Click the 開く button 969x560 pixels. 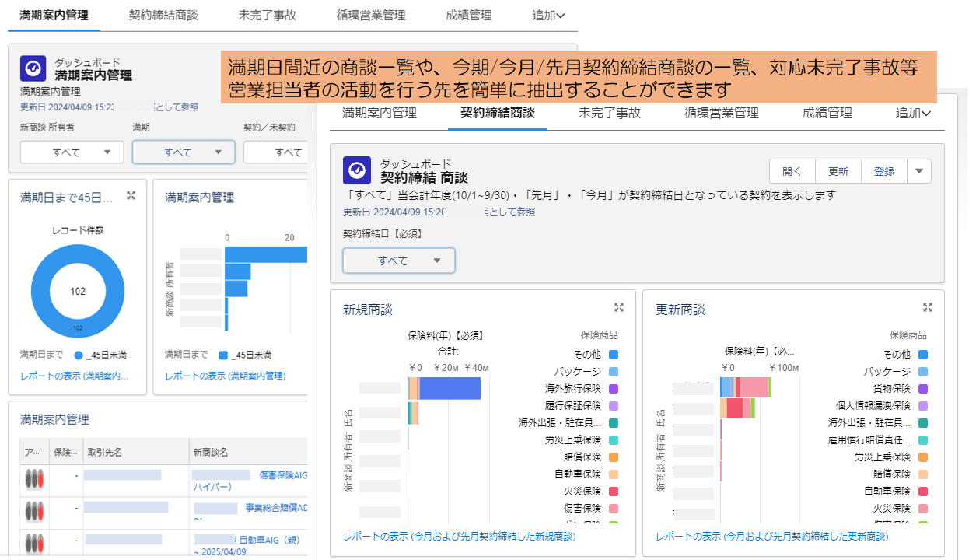pyautogui.click(x=792, y=171)
